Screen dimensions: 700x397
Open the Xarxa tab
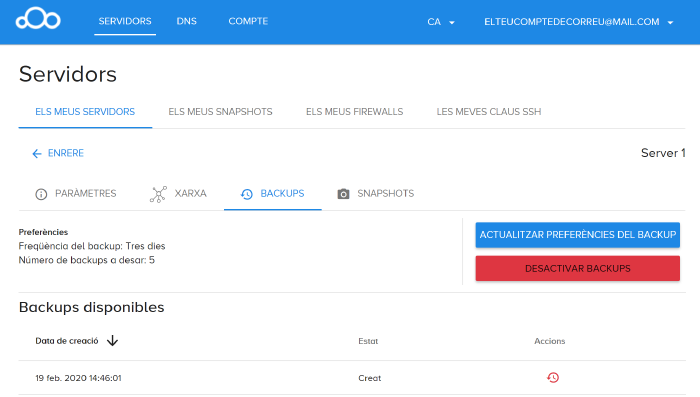click(x=178, y=193)
